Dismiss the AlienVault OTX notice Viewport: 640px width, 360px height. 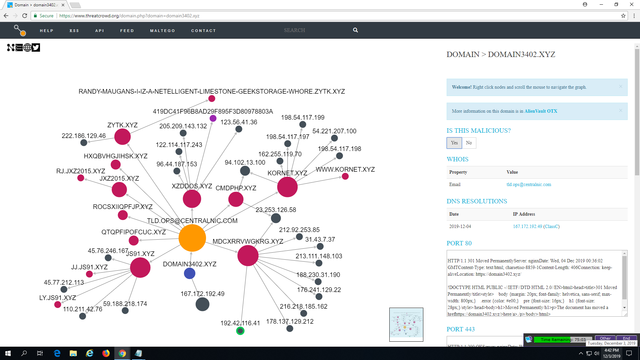point(621,111)
